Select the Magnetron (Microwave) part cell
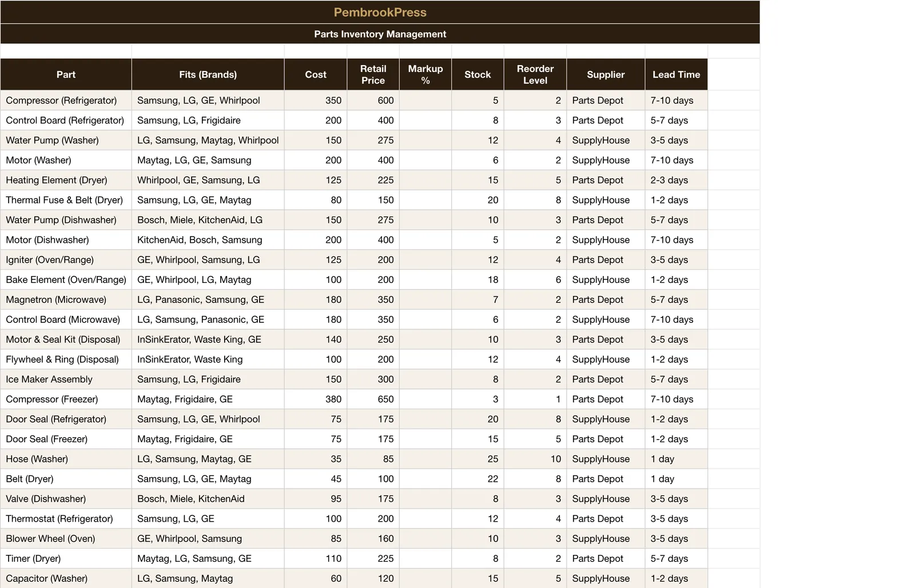 (x=66, y=299)
